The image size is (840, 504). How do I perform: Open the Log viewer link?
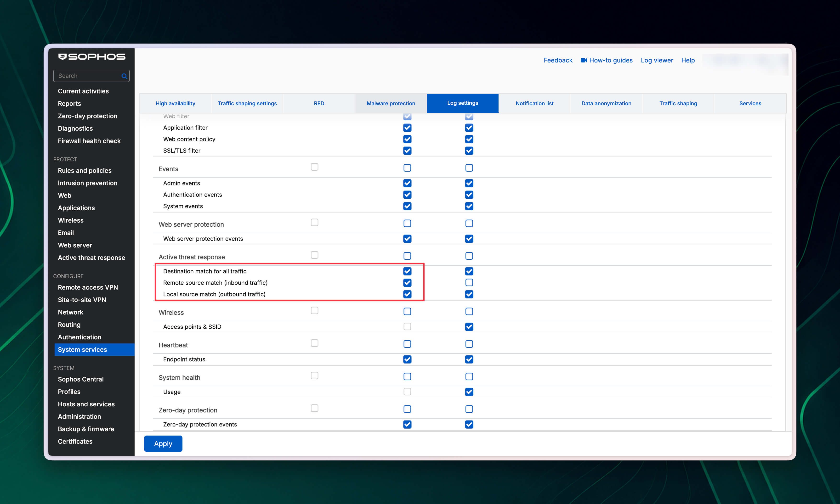(x=657, y=60)
